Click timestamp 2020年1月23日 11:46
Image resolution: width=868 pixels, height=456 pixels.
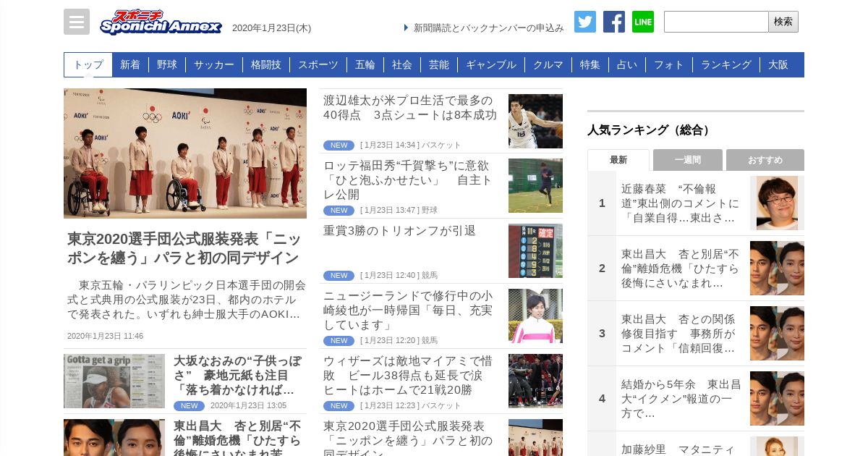[106, 336]
